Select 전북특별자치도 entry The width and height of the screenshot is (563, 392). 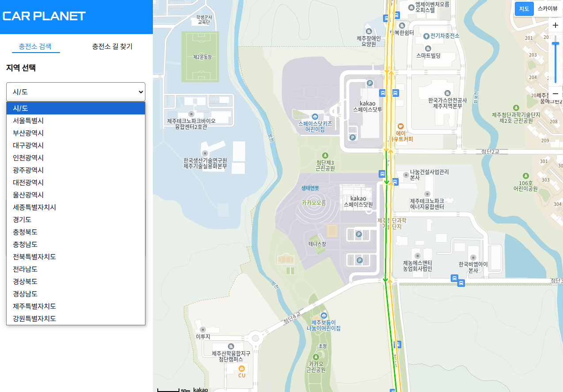point(76,257)
